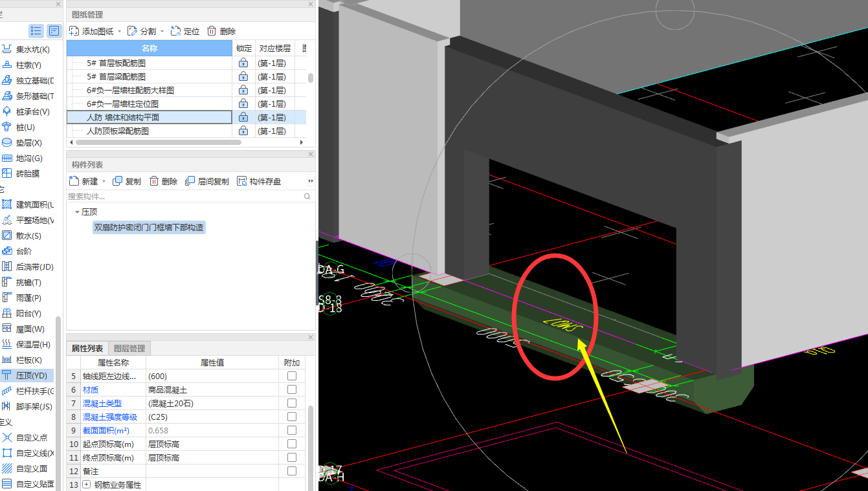Check 附加 box for 终点顶标高 row
Viewport: 868px width, 491px height.
[292, 457]
